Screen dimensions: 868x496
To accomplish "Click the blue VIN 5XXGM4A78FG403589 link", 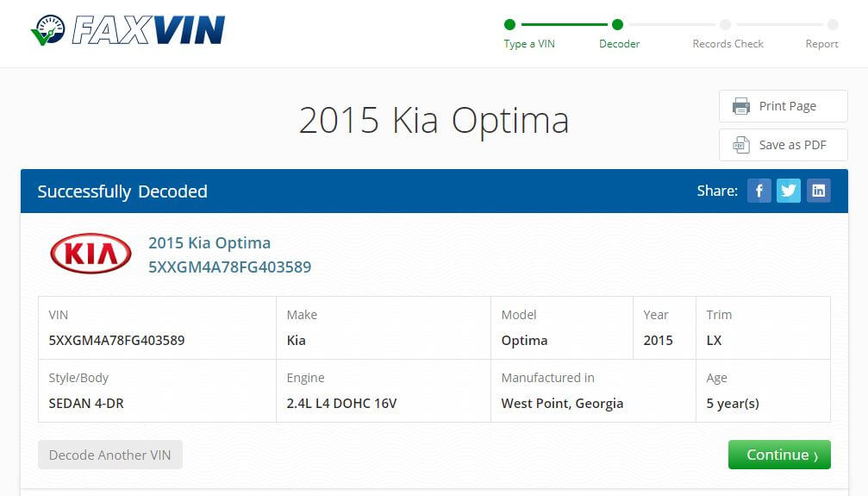I will 230,267.
